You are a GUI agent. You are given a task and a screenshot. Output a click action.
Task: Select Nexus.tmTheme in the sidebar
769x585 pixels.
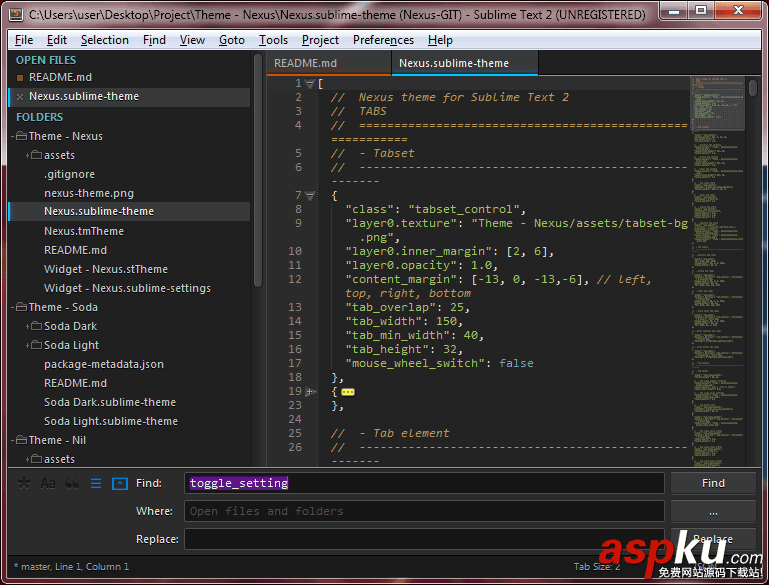point(84,231)
